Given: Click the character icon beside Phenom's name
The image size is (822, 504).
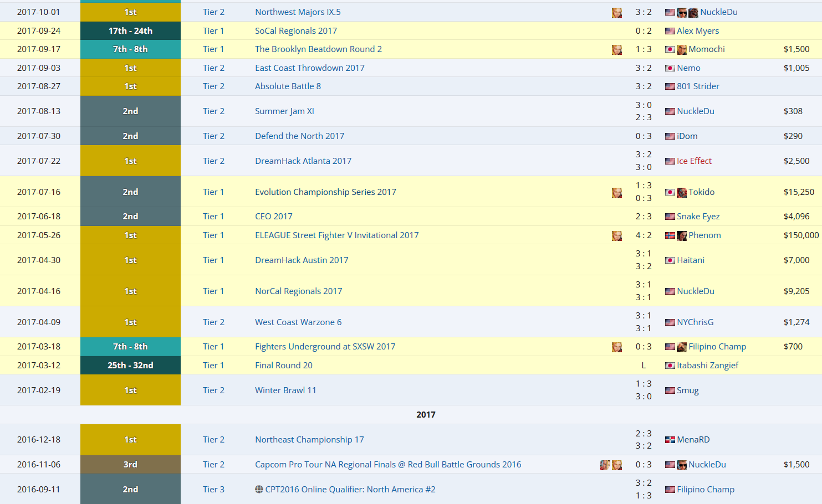Looking at the screenshot, I should click(x=682, y=236).
